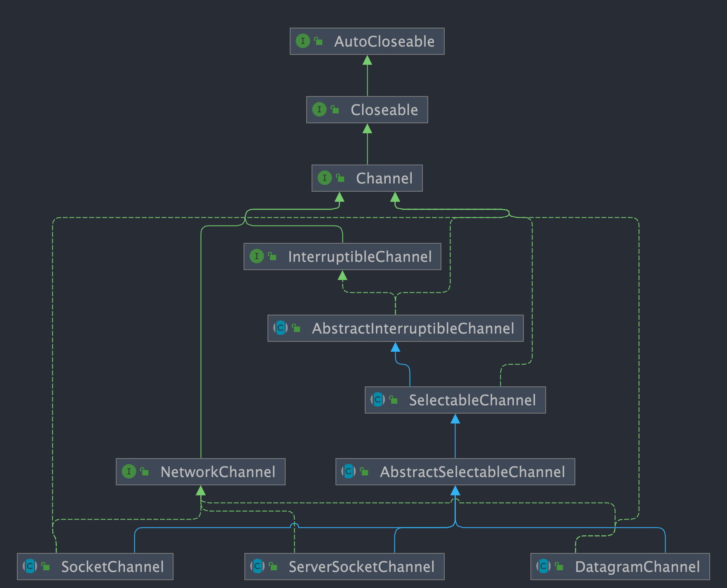Click the interface icon on AutoCloseable node
The width and height of the screenshot is (727, 588).
tap(303, 41)
